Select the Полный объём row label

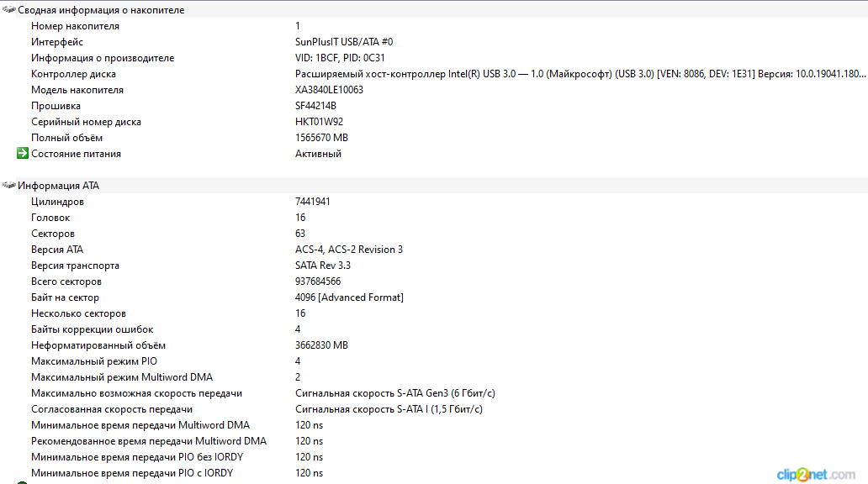click(x=66, y=138)
